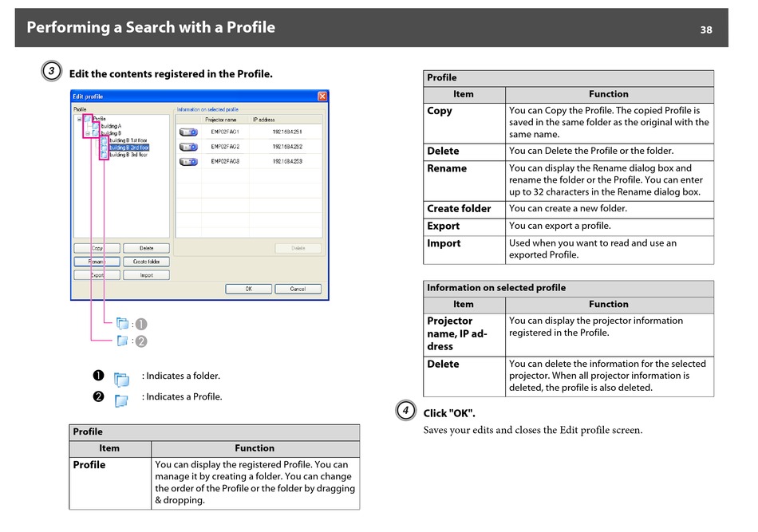Click the building A tree icon
This screenshot has width=758, height=532.
[x=97, y=126]
